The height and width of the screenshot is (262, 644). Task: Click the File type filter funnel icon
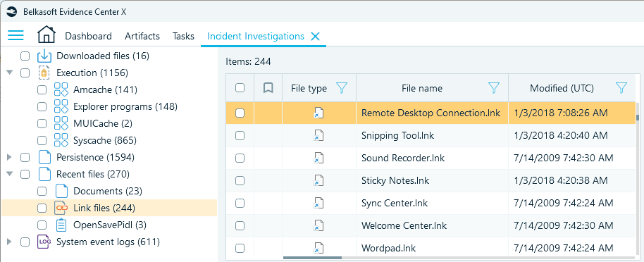[x=342, y=87]
